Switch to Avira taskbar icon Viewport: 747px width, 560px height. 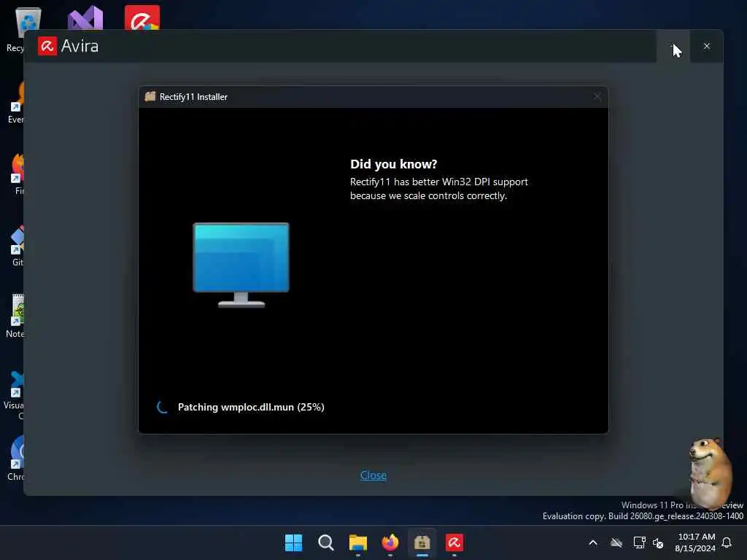(x=454, y=542)
